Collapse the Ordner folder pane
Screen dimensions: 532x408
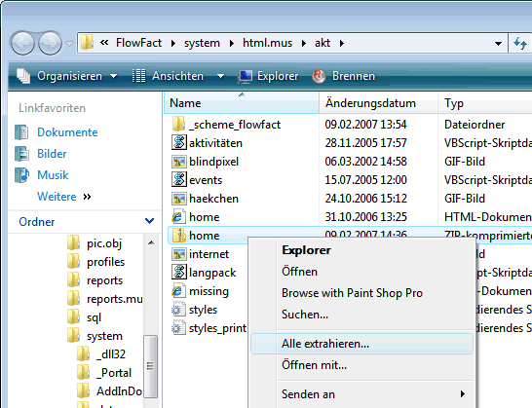(x=150, y=221)
